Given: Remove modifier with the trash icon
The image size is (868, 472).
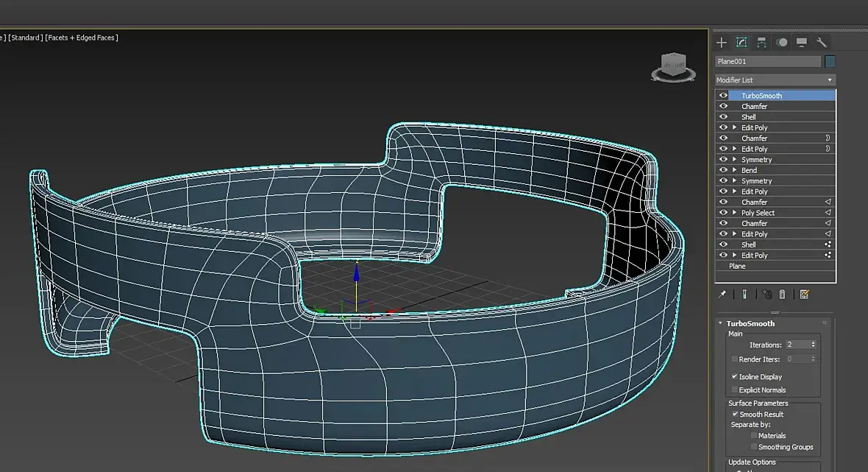Looking at the screenshot, I should [782, 294].
